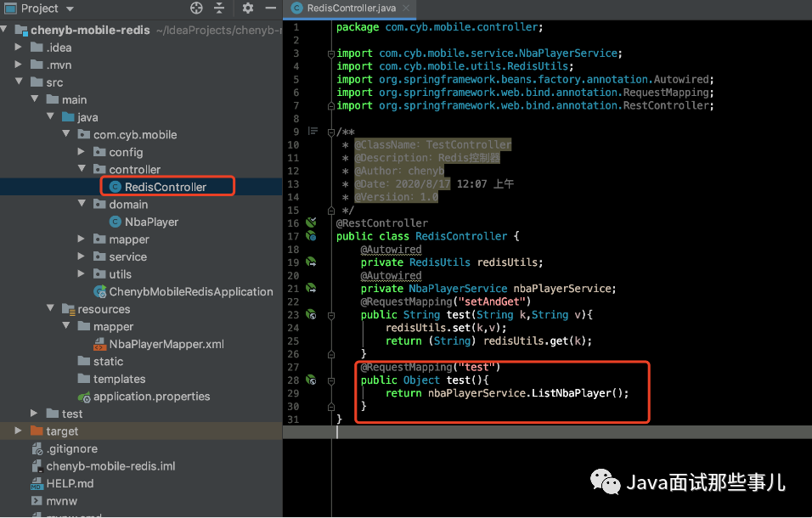Click autowired dependency gutter icon on line 21
Viewport: 812px width, 518px height.
click(x=311, y=288)
